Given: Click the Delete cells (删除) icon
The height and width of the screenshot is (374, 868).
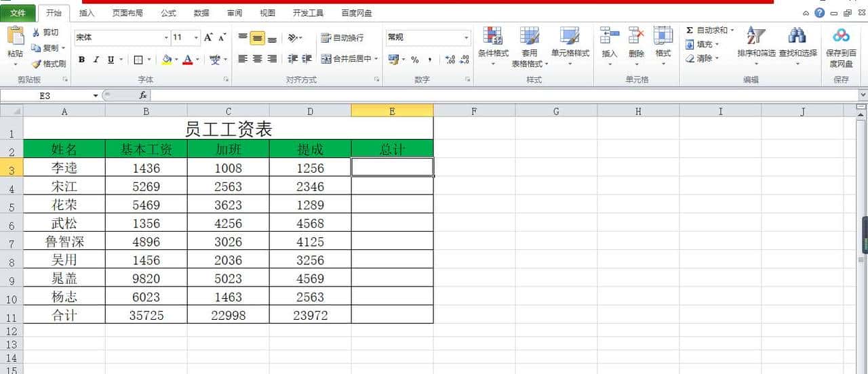Looking at the screenshot, I should point(636,36).
